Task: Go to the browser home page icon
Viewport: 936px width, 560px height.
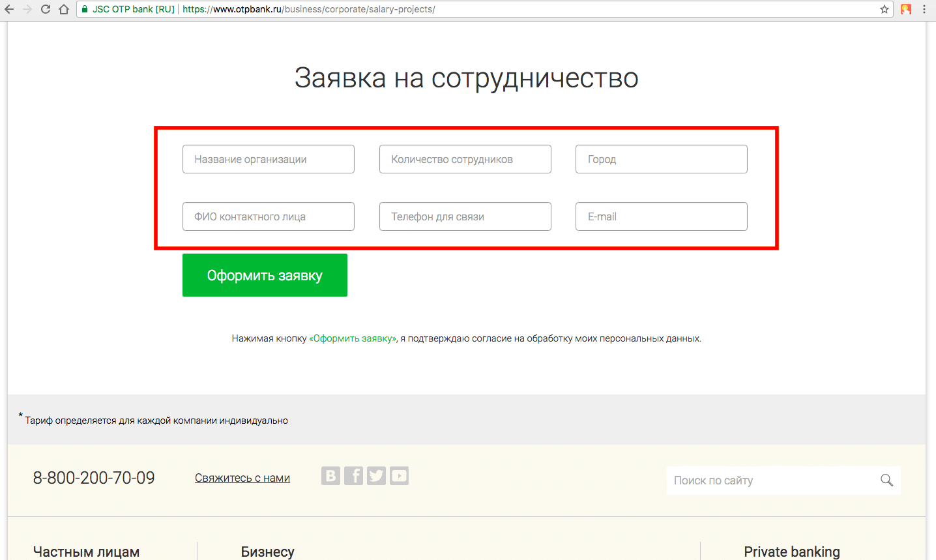Action: tap(64, 9)
